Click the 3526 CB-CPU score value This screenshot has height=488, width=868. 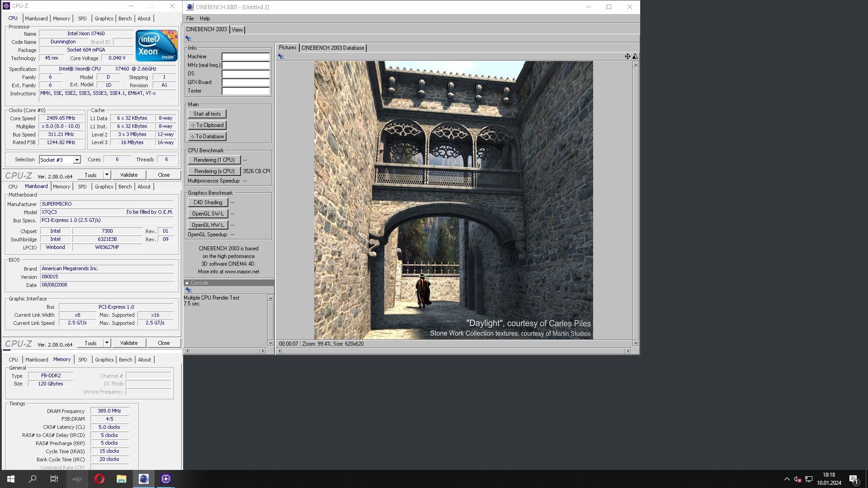pos(256,171)
